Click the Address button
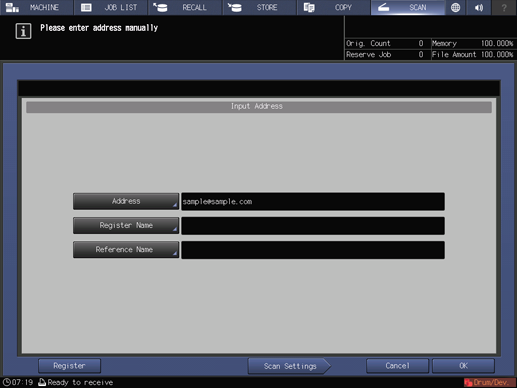This screenshot has width=517, height=388. tap(126, 201)
